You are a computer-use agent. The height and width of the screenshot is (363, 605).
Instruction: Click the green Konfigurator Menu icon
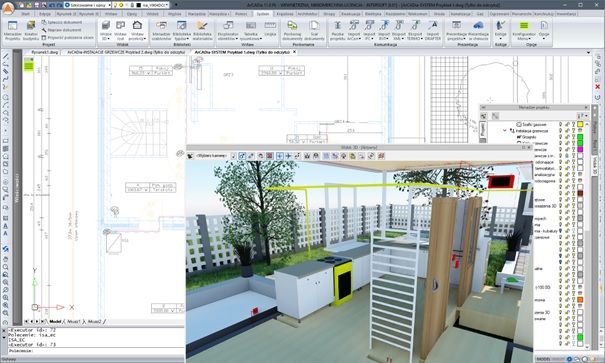point(524,30)
